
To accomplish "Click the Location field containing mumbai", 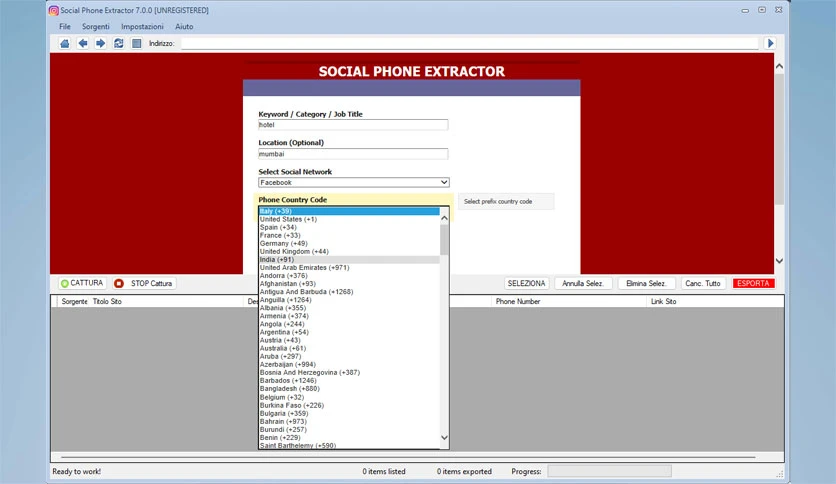I will coord(353,154).
